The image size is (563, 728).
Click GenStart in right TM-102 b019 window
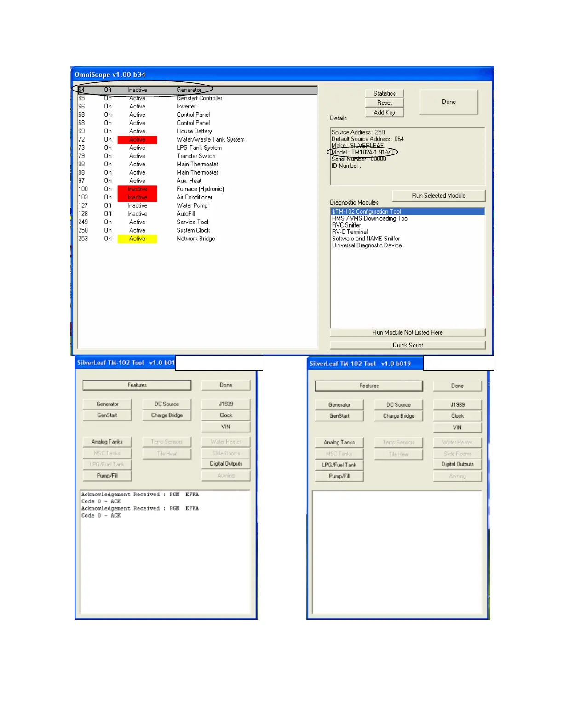[x=339, y=416]
